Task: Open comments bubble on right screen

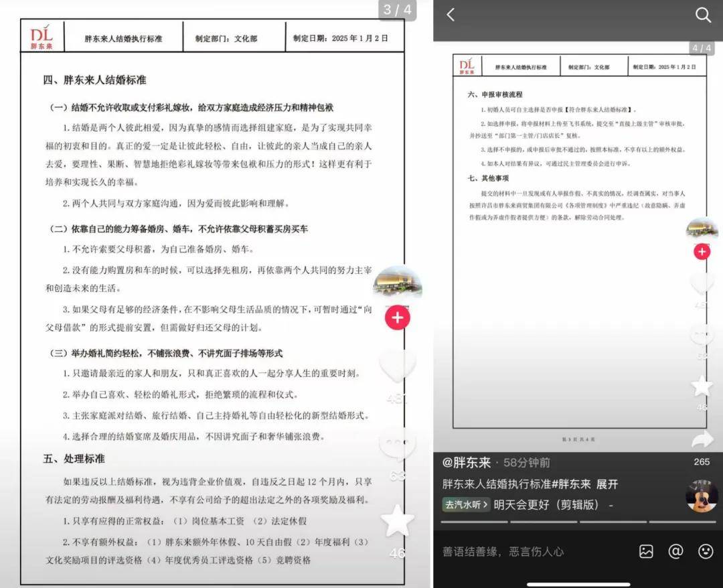Action: click(x=702, y=334)
